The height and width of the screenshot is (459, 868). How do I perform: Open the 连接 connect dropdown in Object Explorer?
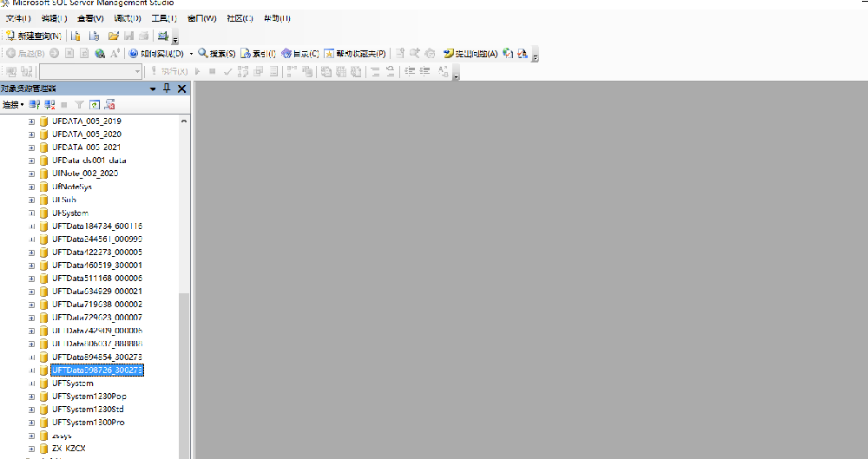point(13,105)
